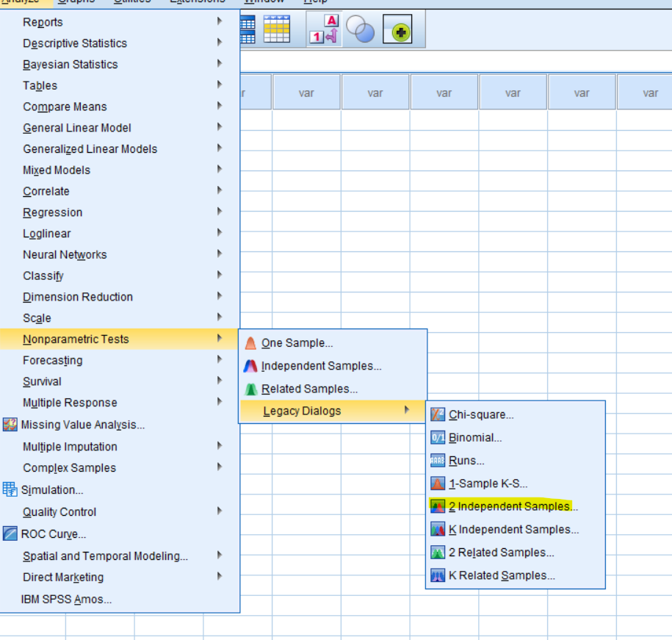
Task: Choose 2 Independent Samples legacy dialog
Action: 513,506
